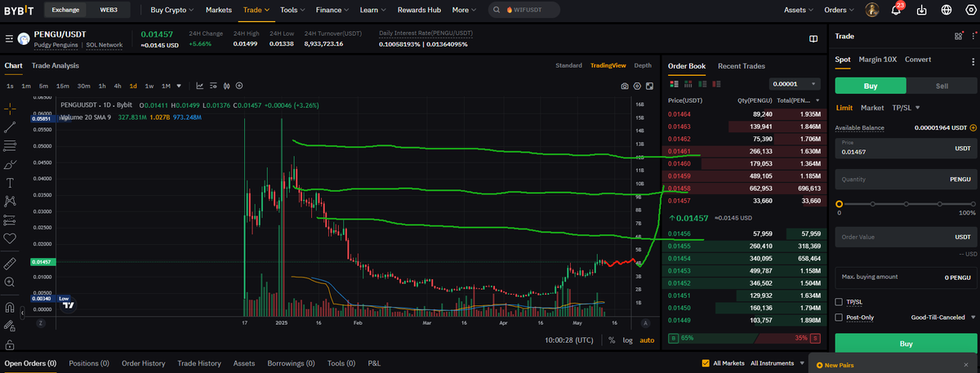Open the 0.00001 price grouping dropdown
This screenshot has height=373, width=980.
tap(795, 84)
